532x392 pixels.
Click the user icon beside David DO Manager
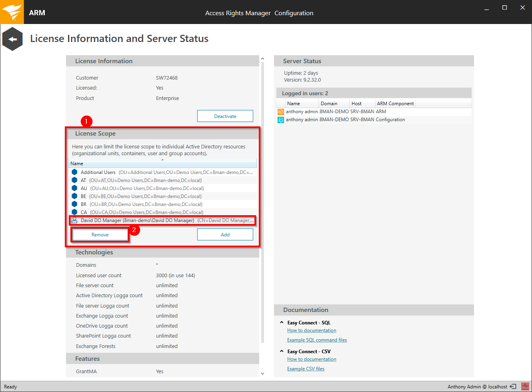(x=74, y=220)
